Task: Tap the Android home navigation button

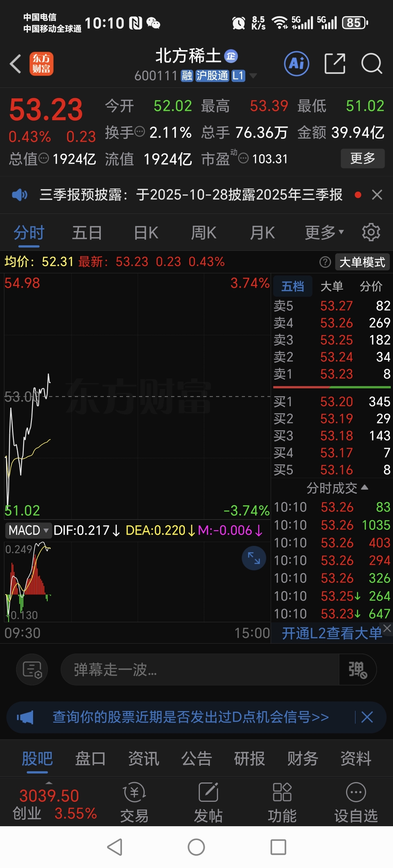Action: [x=197, y=847]
